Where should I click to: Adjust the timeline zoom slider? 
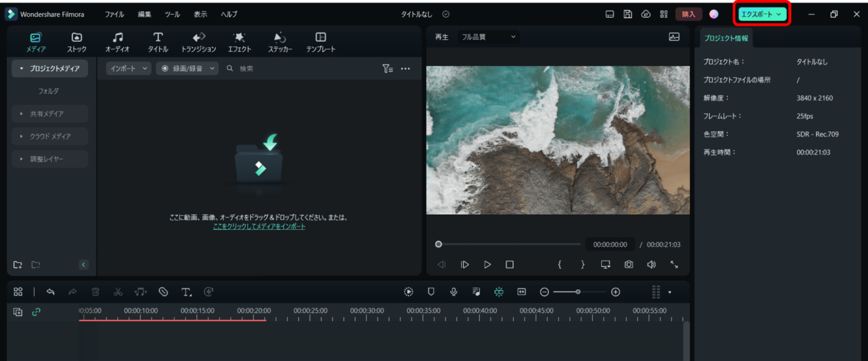coord(579,292)
